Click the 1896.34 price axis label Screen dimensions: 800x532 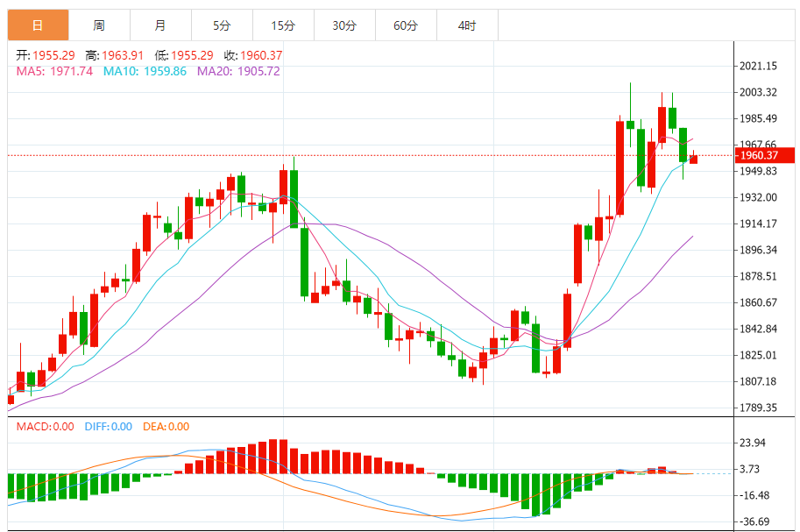(x=758, y=250)
